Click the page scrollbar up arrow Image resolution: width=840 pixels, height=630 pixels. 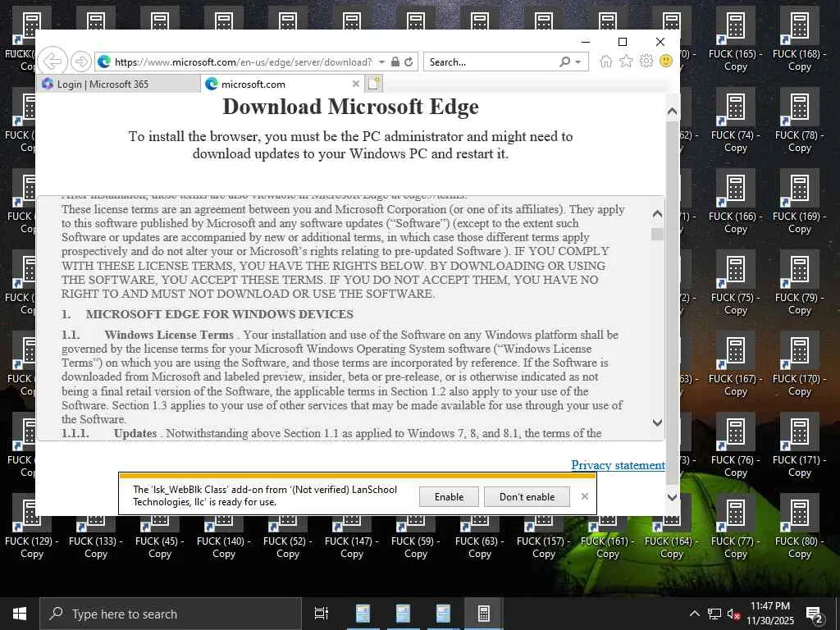[672, 112]
